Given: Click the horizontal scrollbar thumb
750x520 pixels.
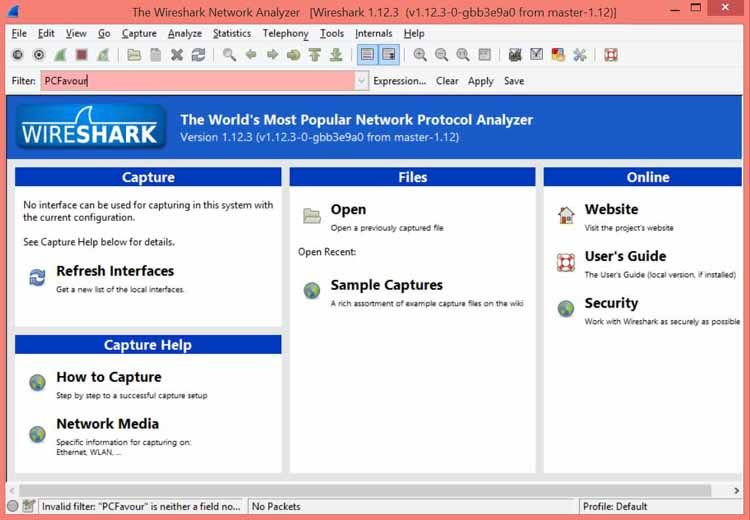Looking at the screenshot, I should tap(364, 490).
